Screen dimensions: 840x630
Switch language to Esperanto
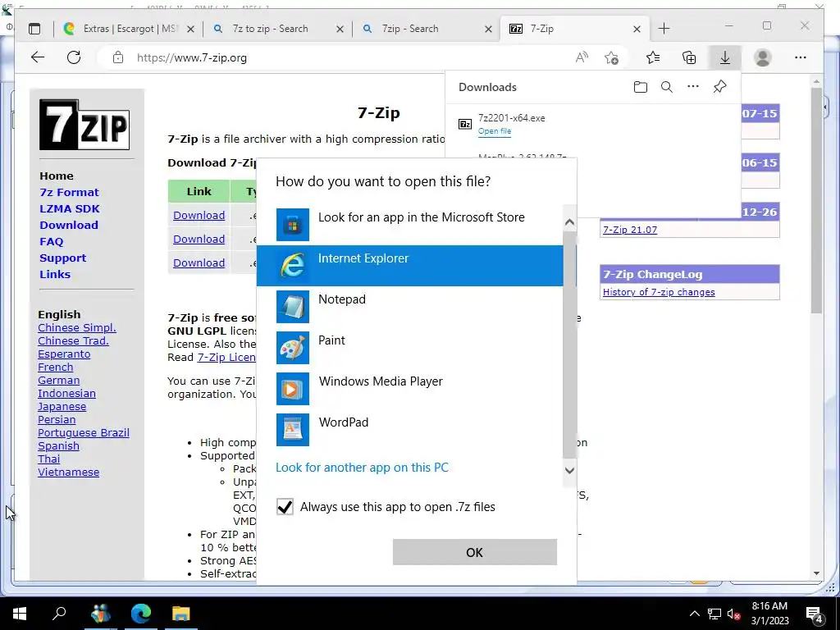(64, 354)
